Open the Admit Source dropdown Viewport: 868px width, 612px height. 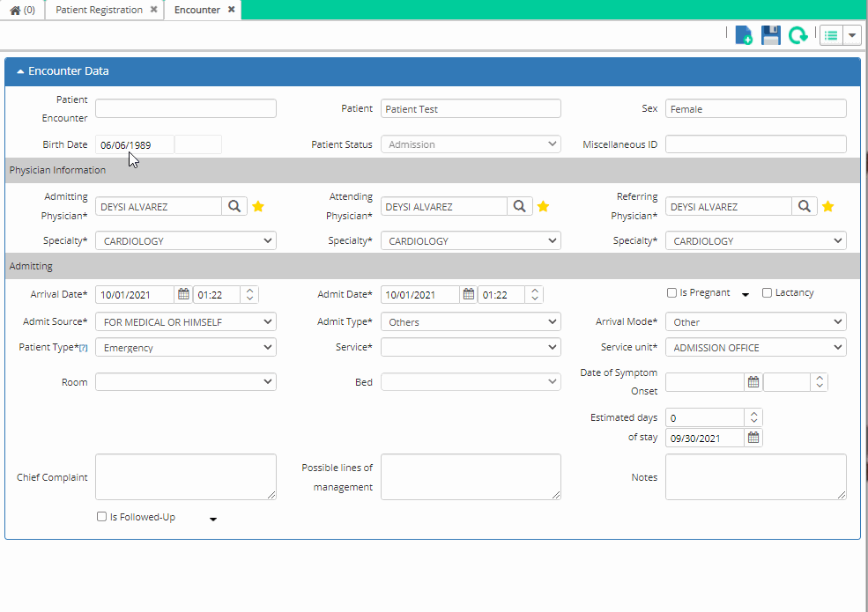coord(185,321)
